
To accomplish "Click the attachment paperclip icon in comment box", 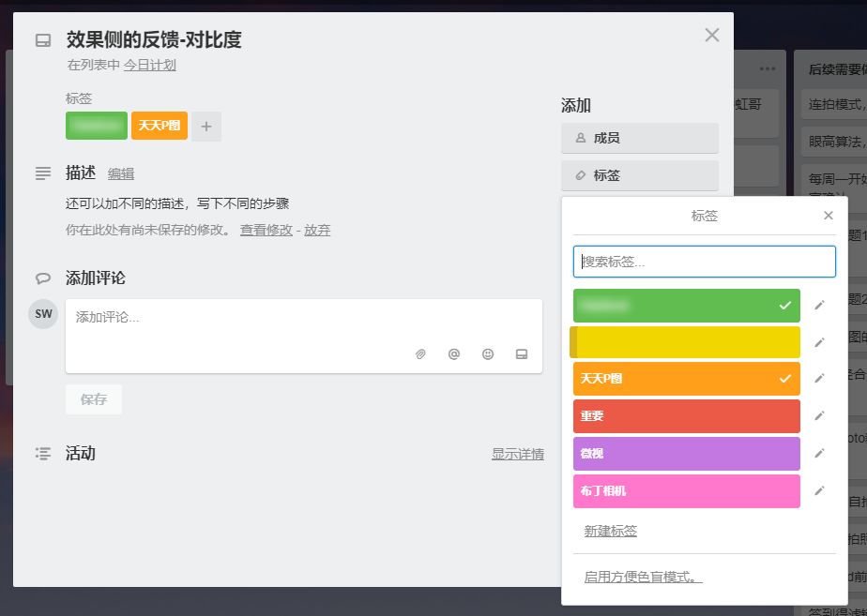I will pyautogui.click(x=420, y=354).
